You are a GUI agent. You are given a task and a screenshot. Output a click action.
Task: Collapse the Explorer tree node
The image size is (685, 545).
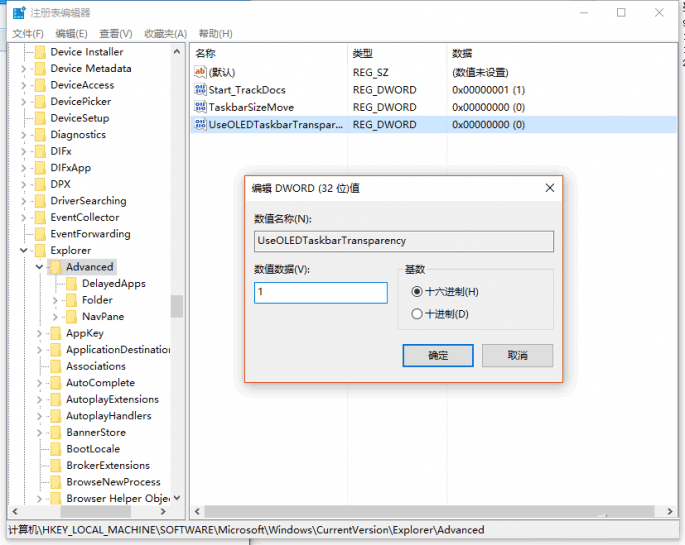(x=24, y=251)
